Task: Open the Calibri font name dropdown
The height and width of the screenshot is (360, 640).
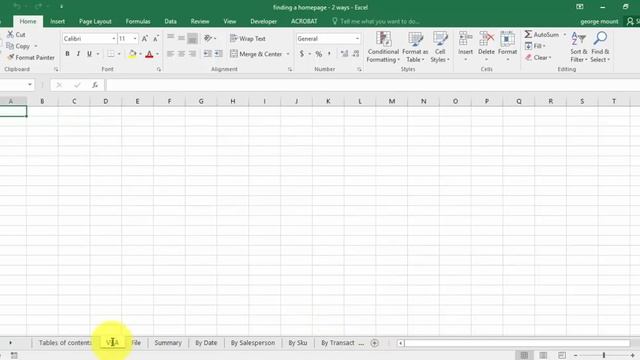Action: [113, 39]
